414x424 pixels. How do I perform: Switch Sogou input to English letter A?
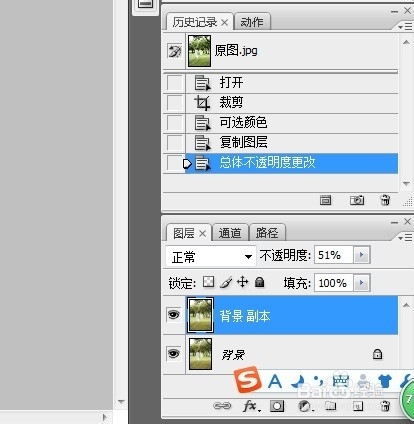[x=275, y=381]
